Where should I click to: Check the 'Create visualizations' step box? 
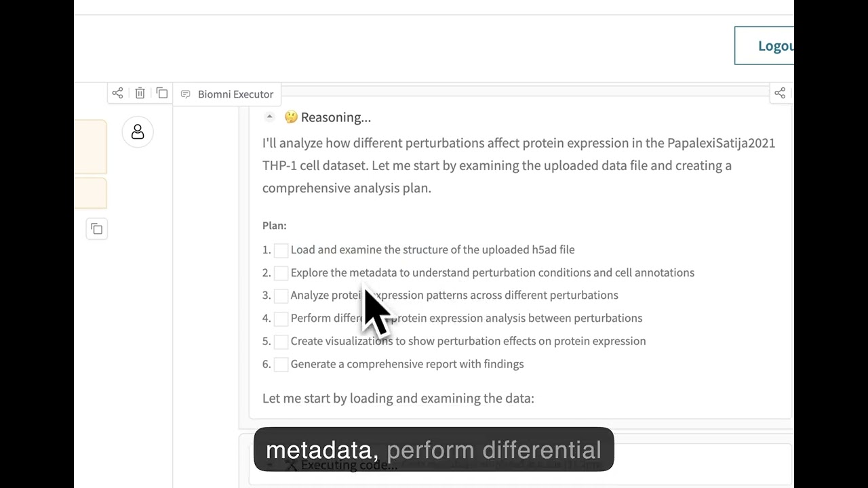click(x=281, y=342)
